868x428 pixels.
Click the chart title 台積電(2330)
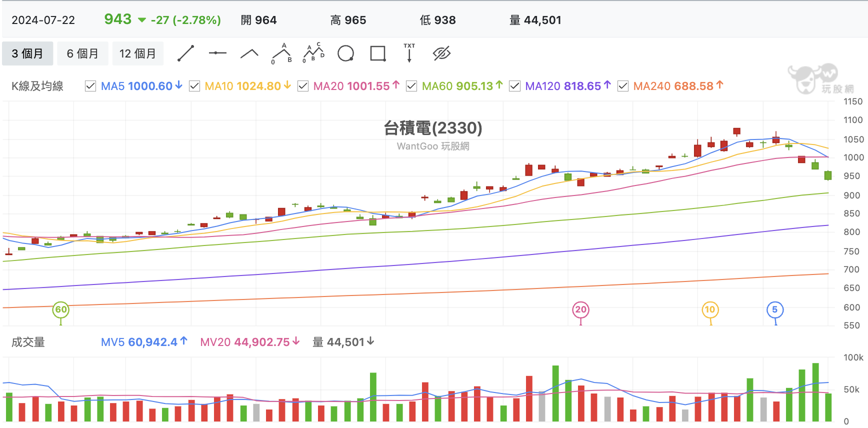(x=433, y=128)
